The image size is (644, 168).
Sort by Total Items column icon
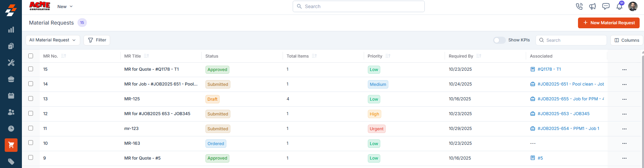pos(314,56)
